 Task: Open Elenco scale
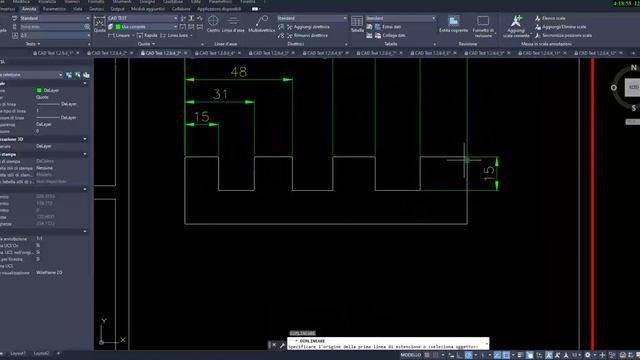550,18
